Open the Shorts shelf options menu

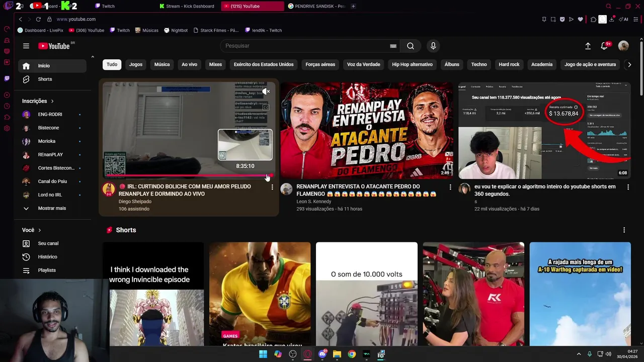624,230
